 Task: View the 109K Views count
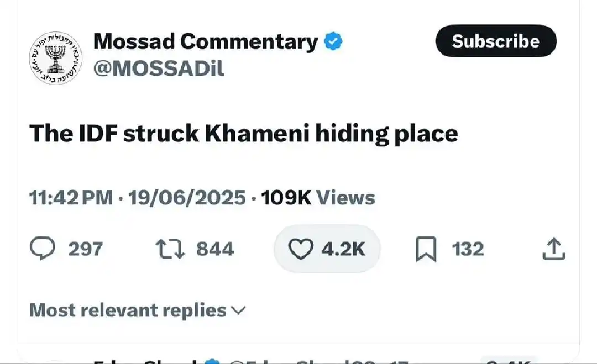click(x=318, y=198)
